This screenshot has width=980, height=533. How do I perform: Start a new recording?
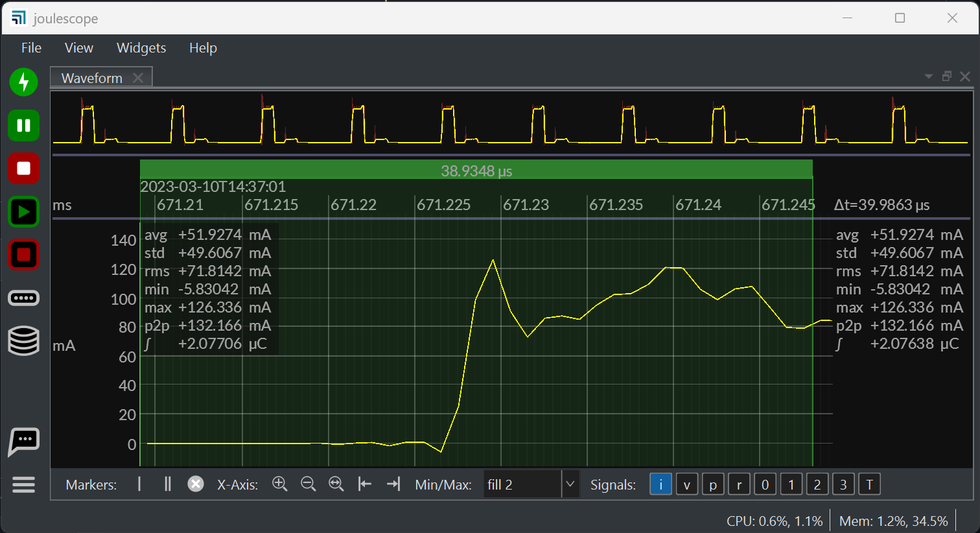pyautogui.click(x=24, y=254)
